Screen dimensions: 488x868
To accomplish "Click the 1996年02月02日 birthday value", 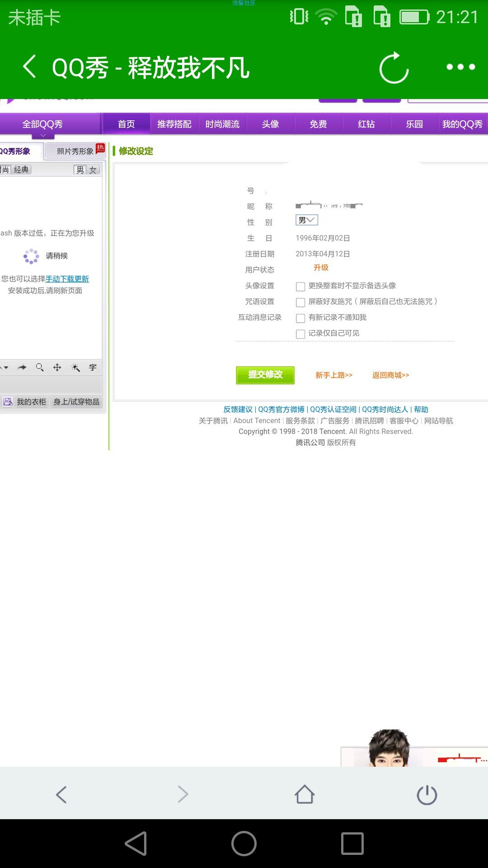I will pyautogui.click(x=323, y=238).
